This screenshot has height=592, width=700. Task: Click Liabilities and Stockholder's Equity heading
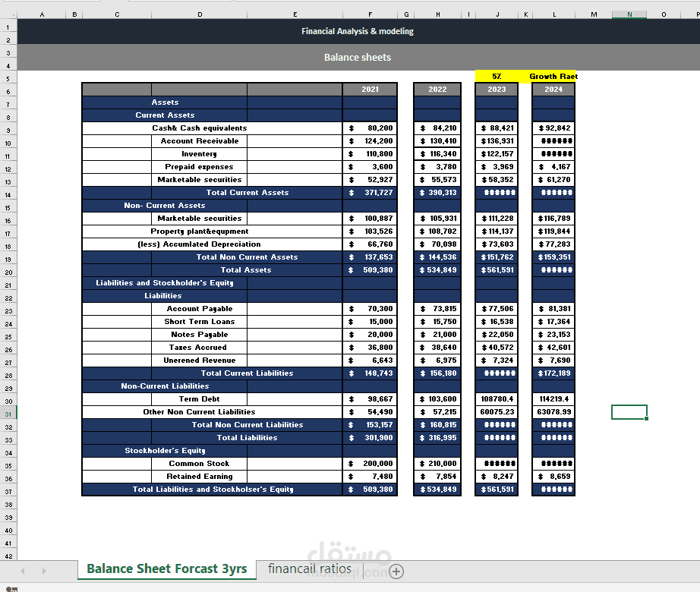tap(165, 283)
